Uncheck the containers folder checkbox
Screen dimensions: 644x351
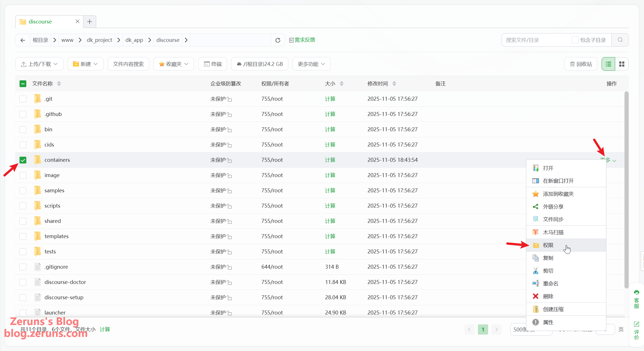point(23,160)
